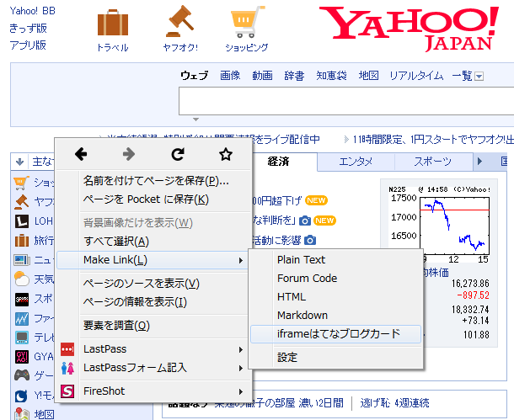
Task: Choose Forum Code in submenu
Action: tap(335, 279)
